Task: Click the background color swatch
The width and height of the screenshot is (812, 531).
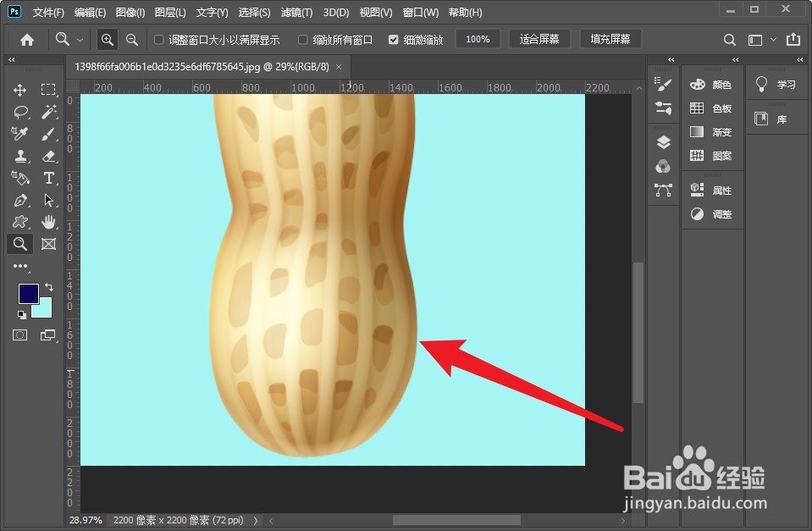Action: (x=45, y=311)
